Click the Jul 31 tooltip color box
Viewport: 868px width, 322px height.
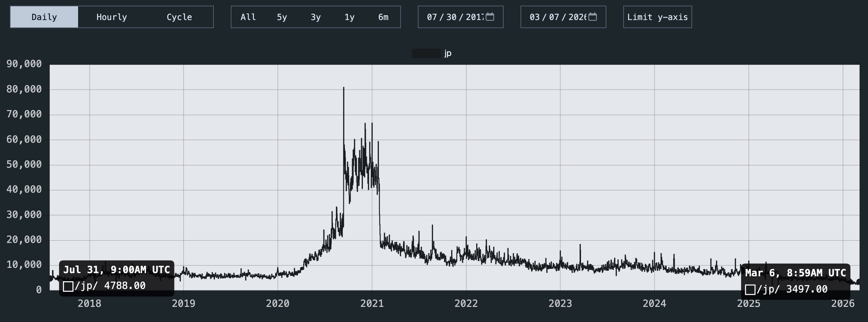point(68,286)
